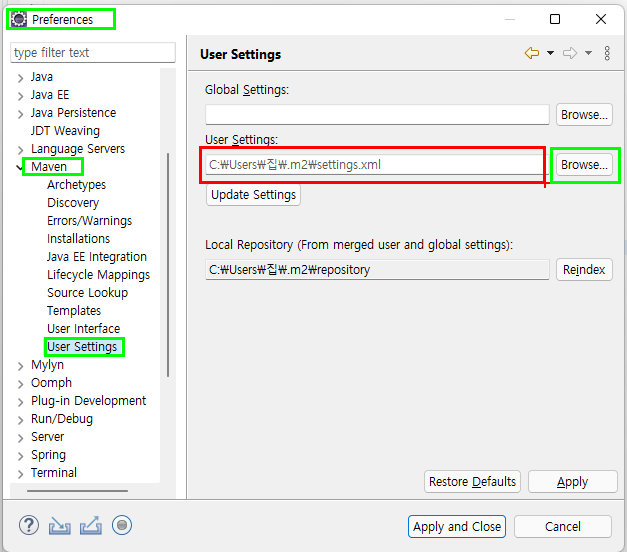Viewport: 627px width, 552px height.
Task: Collapse the Maven tree node
Action: [x=19, y=167]
